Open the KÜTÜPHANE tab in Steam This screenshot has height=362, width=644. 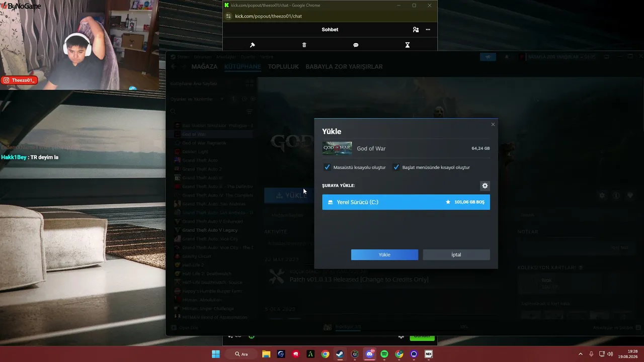tap(243, 66)
